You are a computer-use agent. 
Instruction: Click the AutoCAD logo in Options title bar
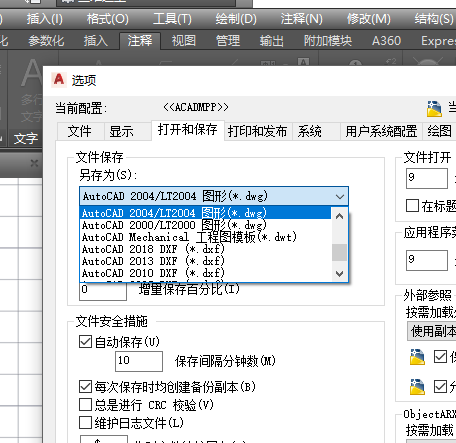tap(59, 80)
